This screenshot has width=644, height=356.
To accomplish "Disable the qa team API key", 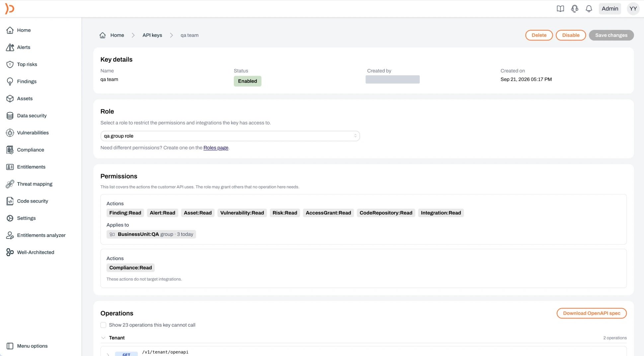I will (571, 35).
